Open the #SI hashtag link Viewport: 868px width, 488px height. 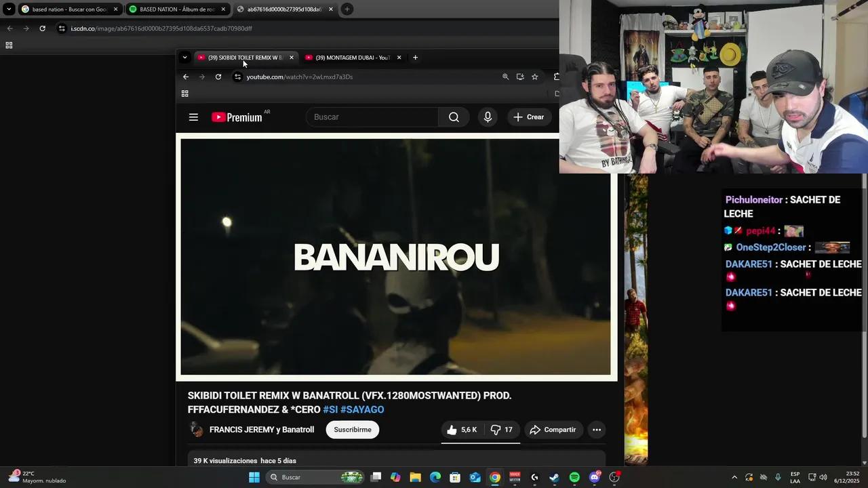click(x=330, y=409)
